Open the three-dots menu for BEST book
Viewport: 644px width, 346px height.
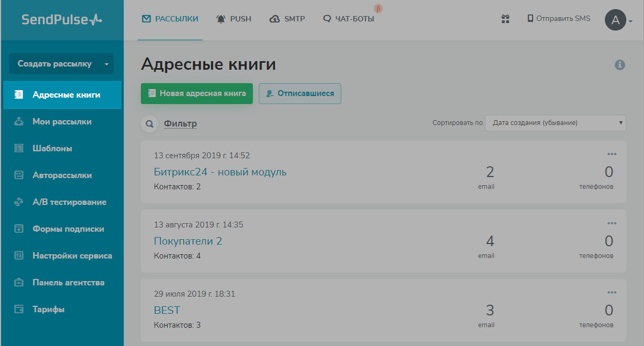[612, 292]
